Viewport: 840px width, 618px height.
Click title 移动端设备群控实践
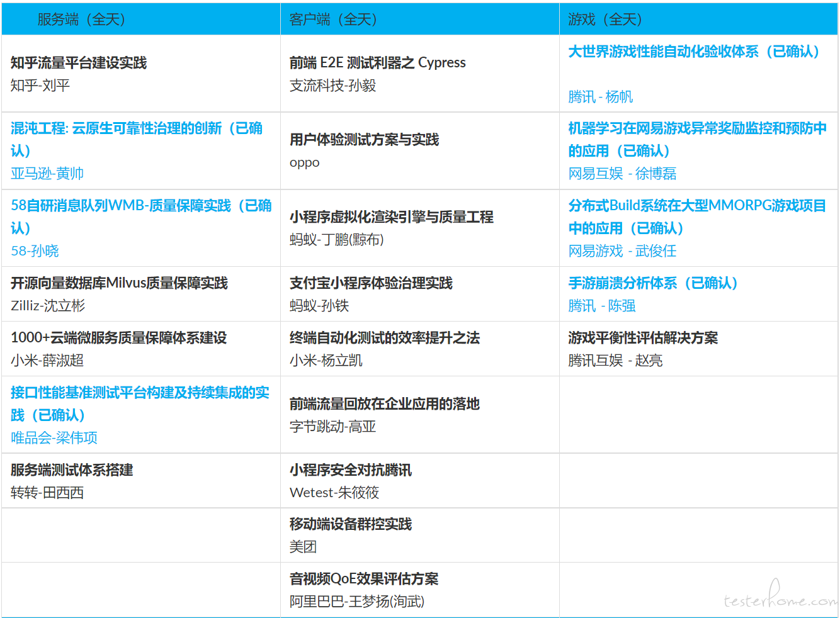coord(351,524)
